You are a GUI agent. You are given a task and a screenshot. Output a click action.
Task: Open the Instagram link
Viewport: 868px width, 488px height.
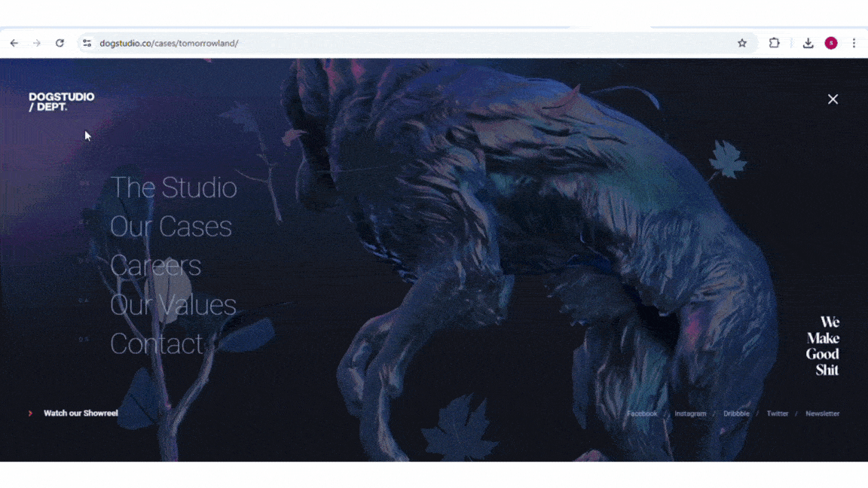tap(690, 413)
